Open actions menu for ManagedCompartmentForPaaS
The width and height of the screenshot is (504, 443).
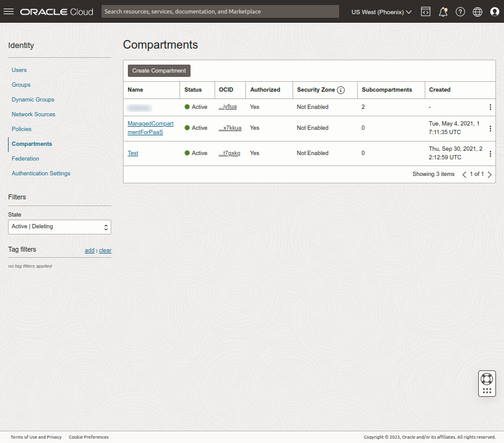[490, 127]
